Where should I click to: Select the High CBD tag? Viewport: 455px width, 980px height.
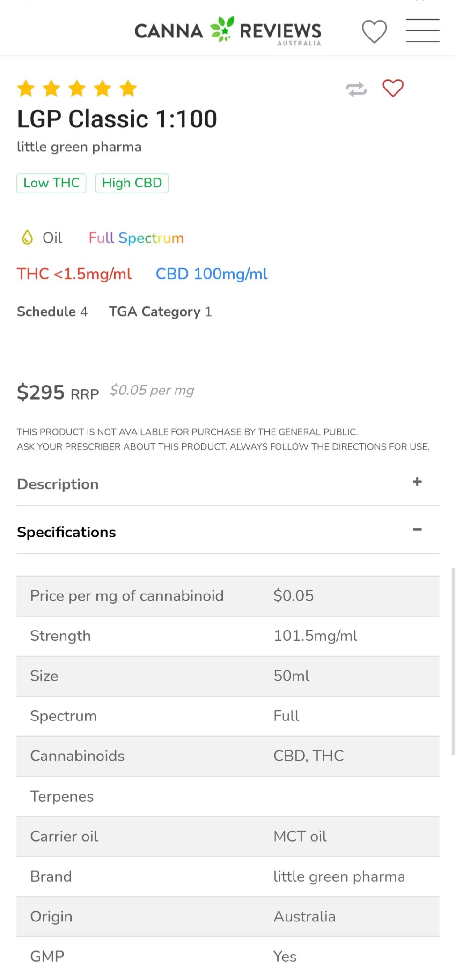[x=132, y=183]
